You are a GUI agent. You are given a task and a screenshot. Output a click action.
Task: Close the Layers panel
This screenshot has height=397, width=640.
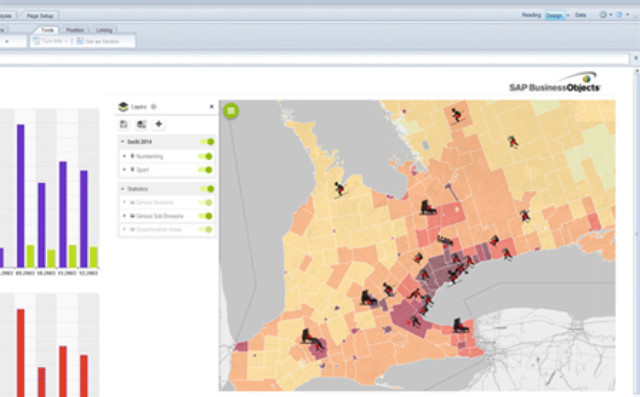pyautogui.click(x=211, y=106)
